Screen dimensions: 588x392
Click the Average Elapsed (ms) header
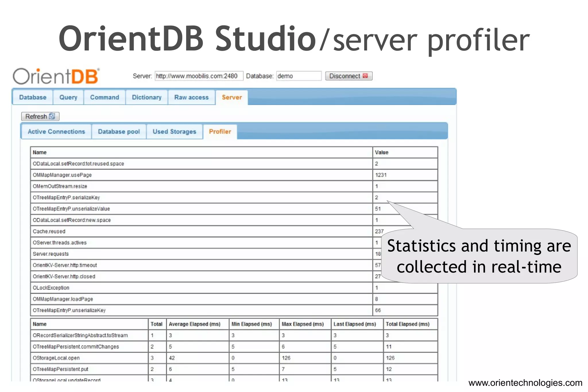click(198, 324)
